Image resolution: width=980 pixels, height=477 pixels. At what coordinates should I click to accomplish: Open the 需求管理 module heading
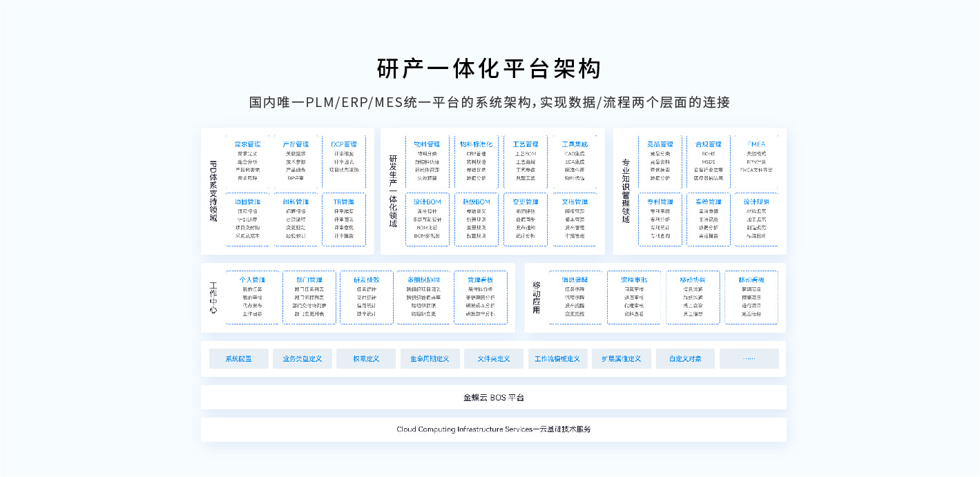247,144
